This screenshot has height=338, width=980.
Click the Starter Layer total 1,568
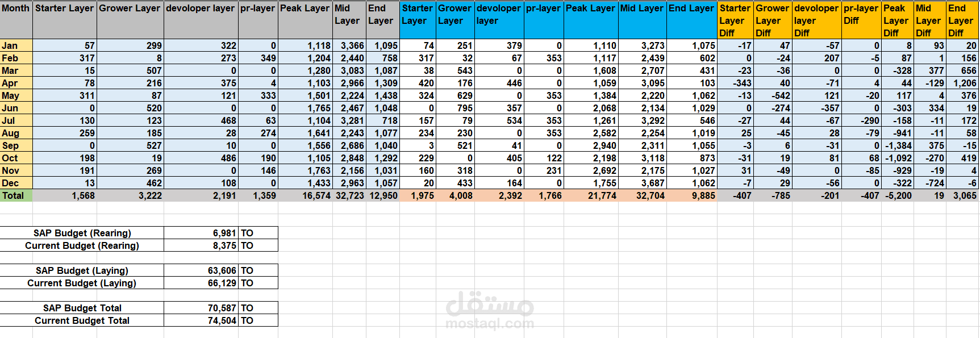tap(65, 195)
